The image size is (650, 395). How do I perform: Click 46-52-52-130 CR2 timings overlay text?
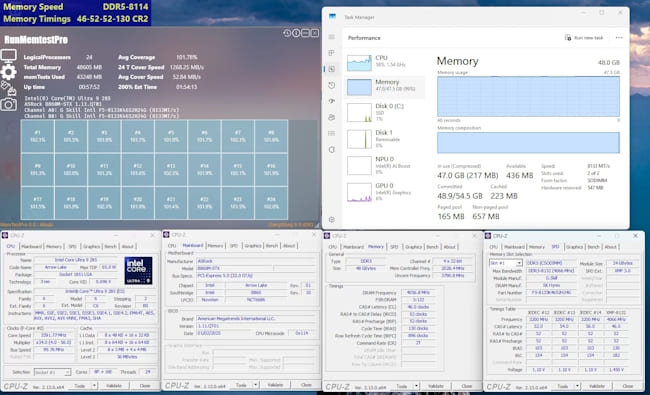pyautogui.click(x=112, y=19)
